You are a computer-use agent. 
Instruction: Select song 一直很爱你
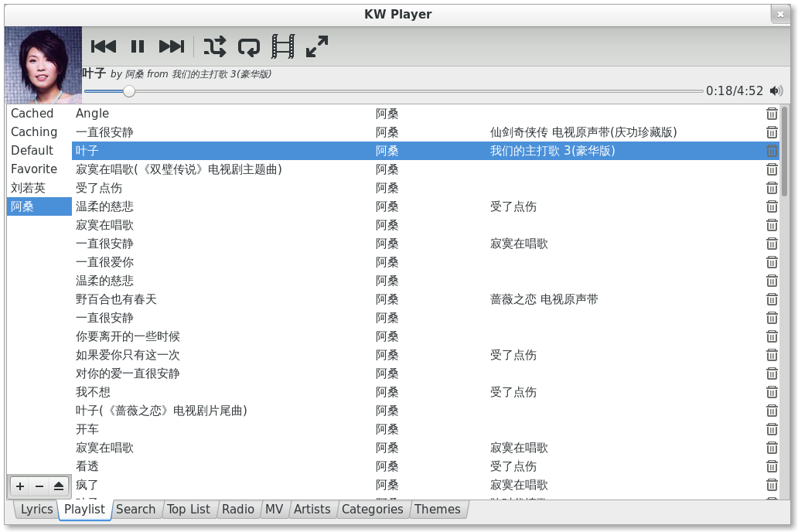(x=104, y=262)
